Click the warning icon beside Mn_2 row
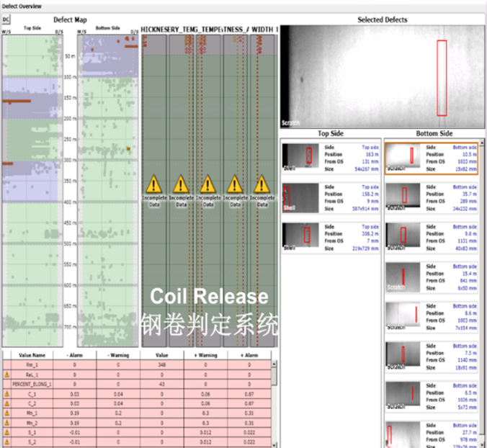The height and width of the screenshot is (448, 487). pyautogui.click(x=6, y=421)
